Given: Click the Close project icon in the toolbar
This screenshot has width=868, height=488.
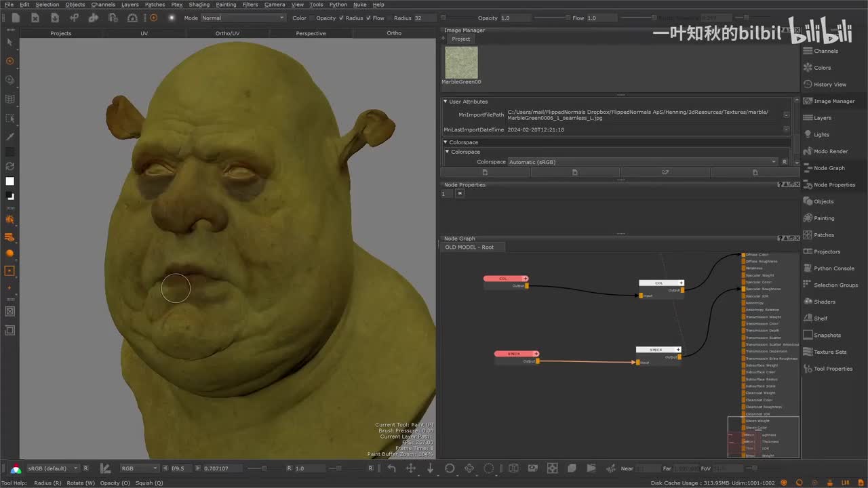Looking at the screenshot, I should [35, 18].
